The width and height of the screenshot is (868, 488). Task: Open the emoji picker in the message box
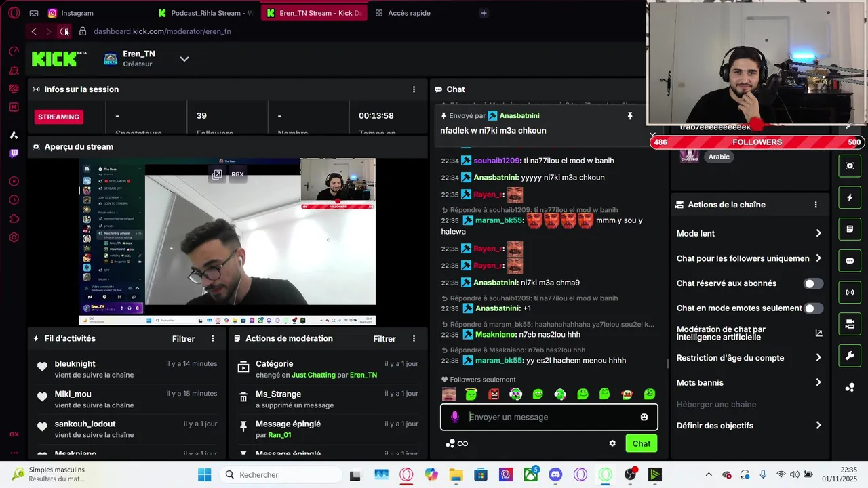coord(644,417)
